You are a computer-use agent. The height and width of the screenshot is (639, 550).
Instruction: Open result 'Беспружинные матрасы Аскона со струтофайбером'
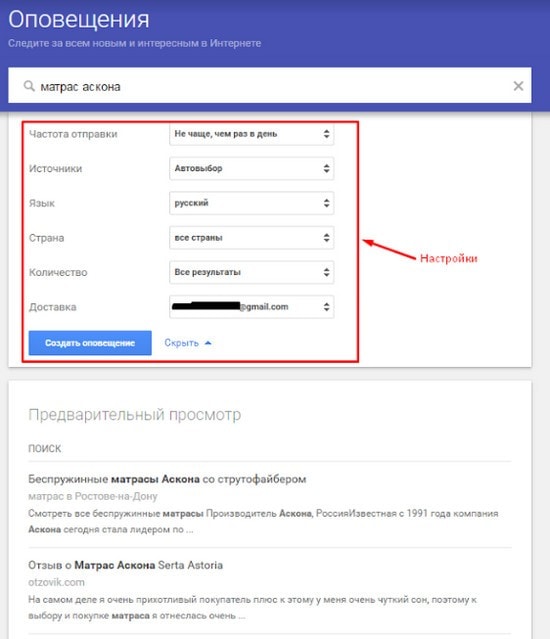(x=167, y=479)
